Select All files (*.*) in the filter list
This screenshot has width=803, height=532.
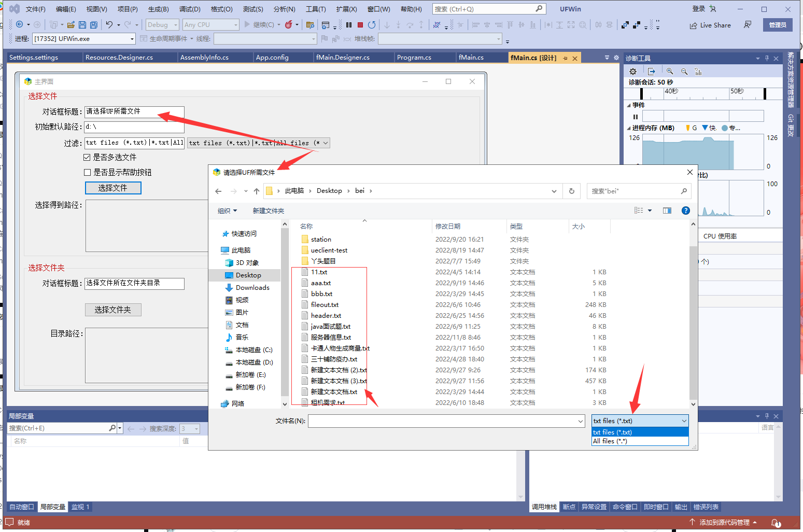[x=610, y=441]
